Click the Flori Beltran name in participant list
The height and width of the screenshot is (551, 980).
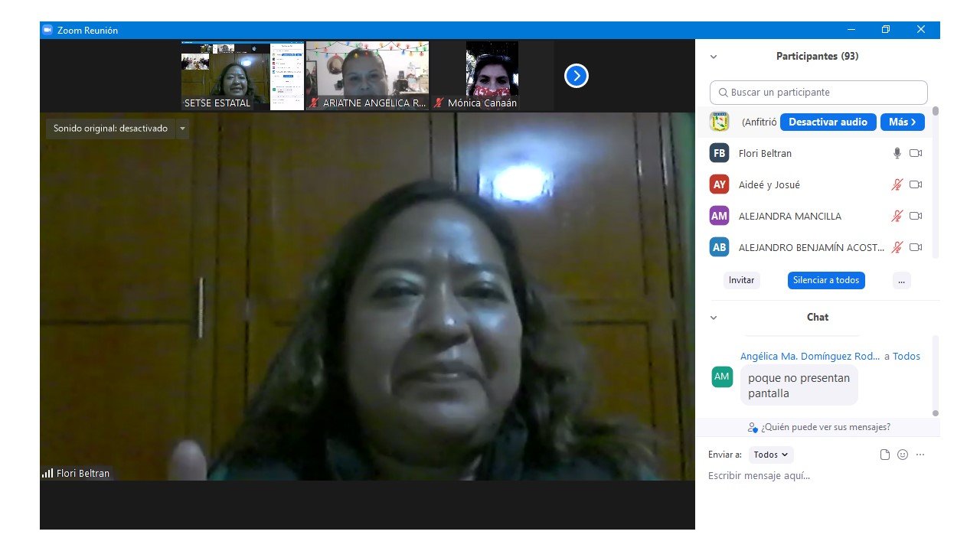pyautogui.click(x=765, y=153)
